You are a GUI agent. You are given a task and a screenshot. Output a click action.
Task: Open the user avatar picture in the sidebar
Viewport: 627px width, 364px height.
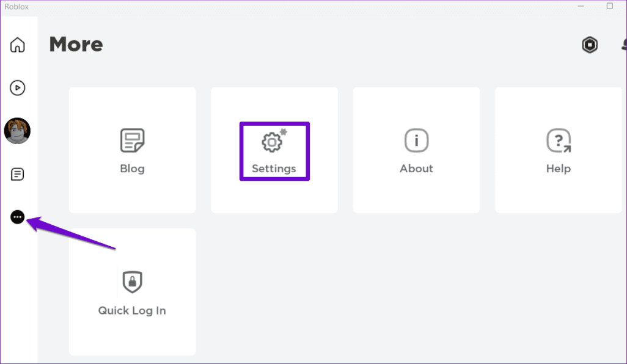point(17,131)
